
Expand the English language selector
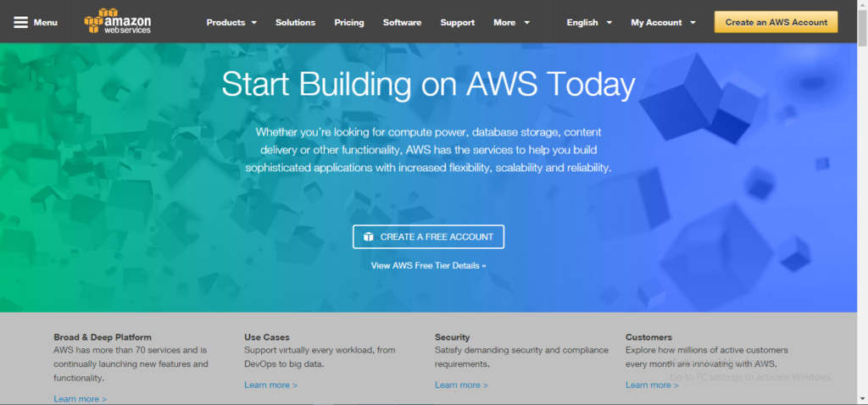pyautogui.click(x=589, y=23)
